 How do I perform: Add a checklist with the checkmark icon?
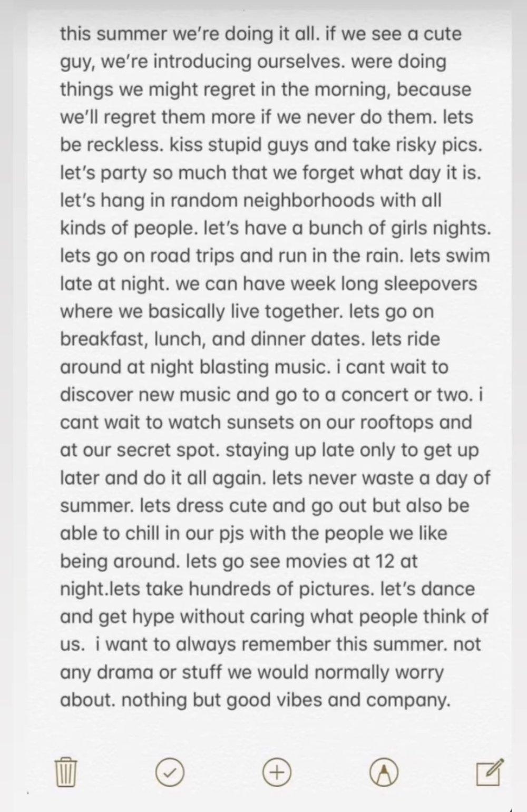170,772
